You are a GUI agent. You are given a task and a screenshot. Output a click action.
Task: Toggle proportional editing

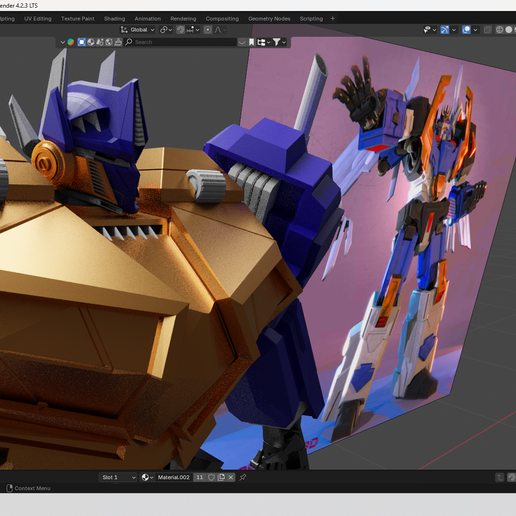[x=208, y=30]
